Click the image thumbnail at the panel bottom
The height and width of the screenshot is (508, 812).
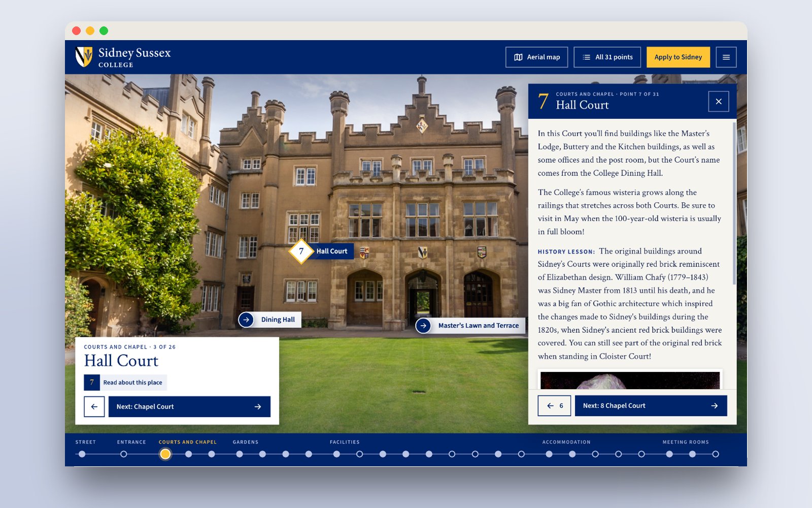[x=630, y=380]
